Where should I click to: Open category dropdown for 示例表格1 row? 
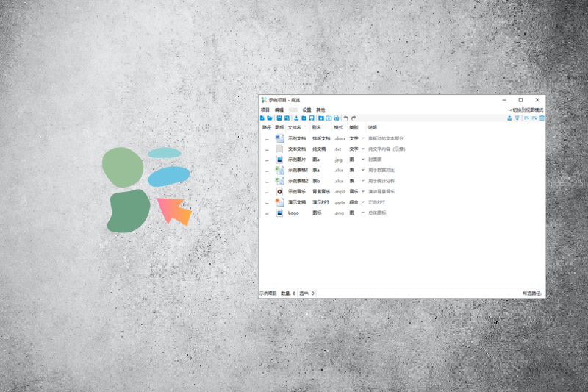[x=363, y=171]
